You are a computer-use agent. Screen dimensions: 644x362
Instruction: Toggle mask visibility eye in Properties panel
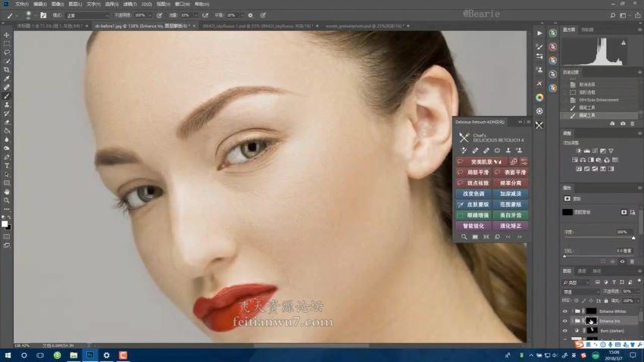coord(623,261)
